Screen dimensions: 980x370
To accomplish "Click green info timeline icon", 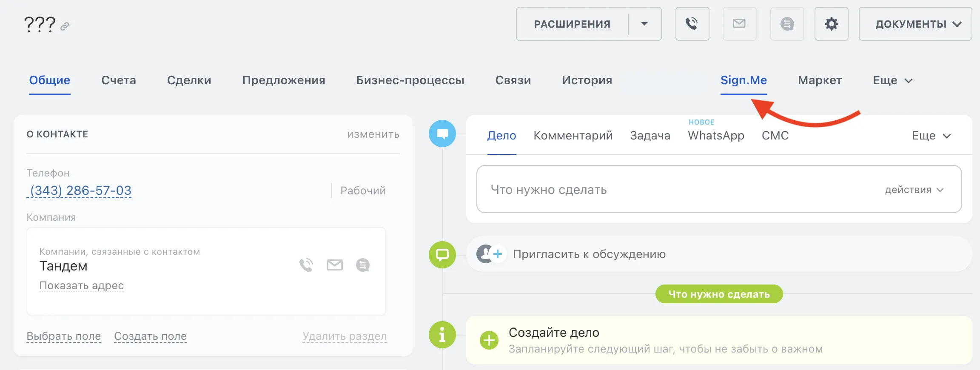I will click(442, 335).
